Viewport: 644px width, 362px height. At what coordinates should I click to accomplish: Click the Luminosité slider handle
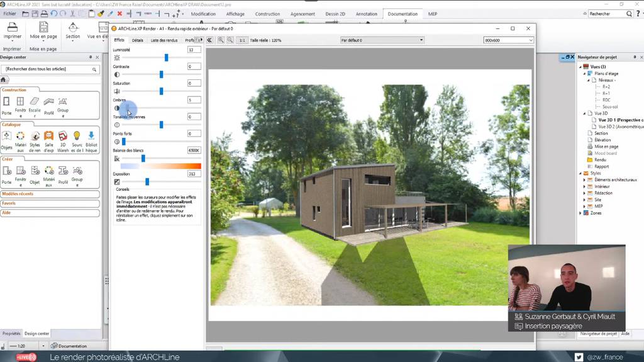click(166, 57)
